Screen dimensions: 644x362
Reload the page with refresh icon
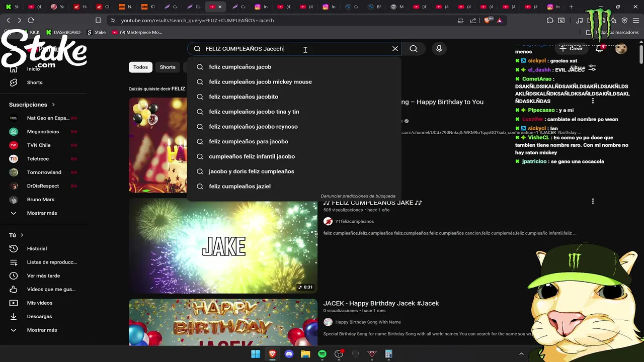[31, 20]
